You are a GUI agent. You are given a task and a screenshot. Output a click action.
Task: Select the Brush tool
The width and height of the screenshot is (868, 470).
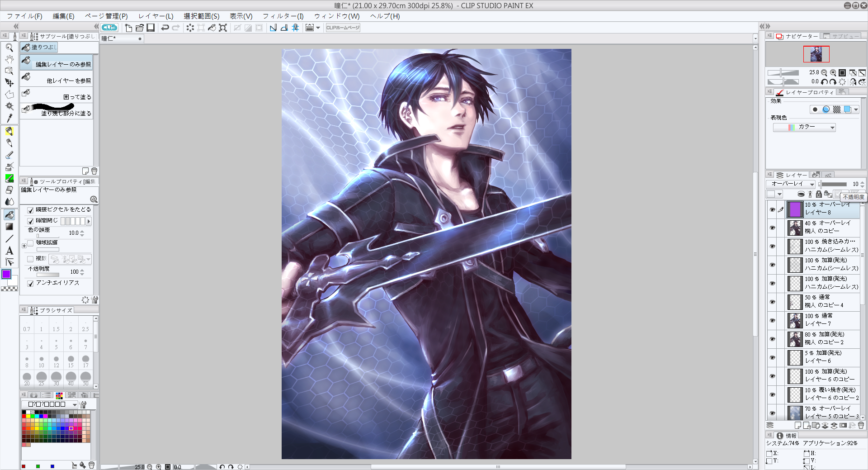tap(9, 155)
